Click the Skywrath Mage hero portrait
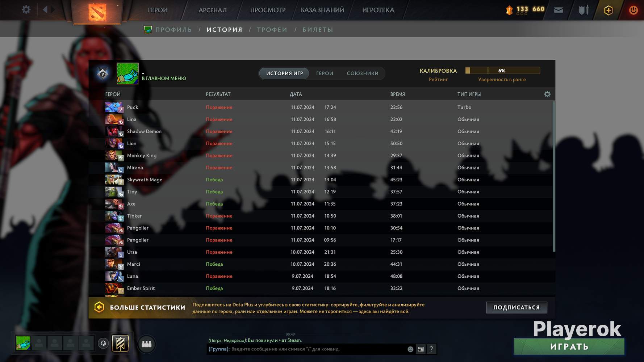Image resolution: width=644 pixels, height=362 pixels. (114, 180)
